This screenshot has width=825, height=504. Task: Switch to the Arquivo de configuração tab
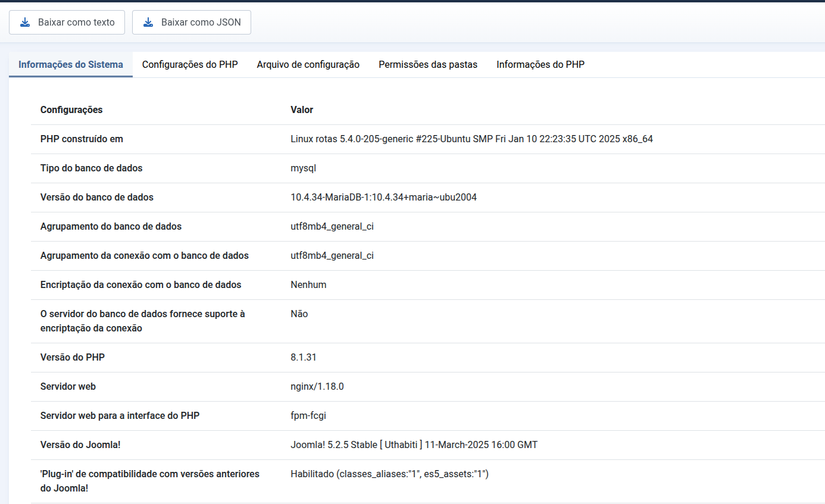308,65
